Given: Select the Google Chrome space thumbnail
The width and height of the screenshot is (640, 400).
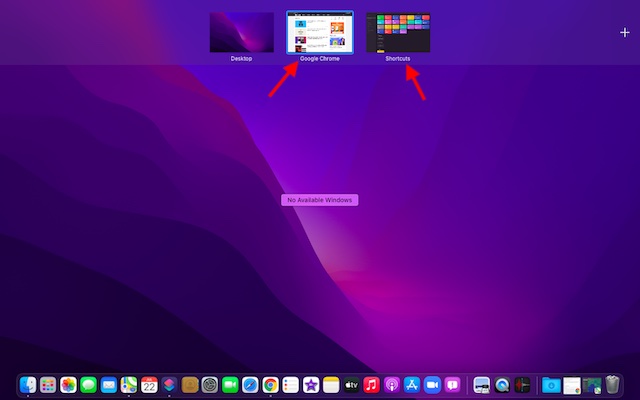Looking at the screenshot, I should [320, 32].
